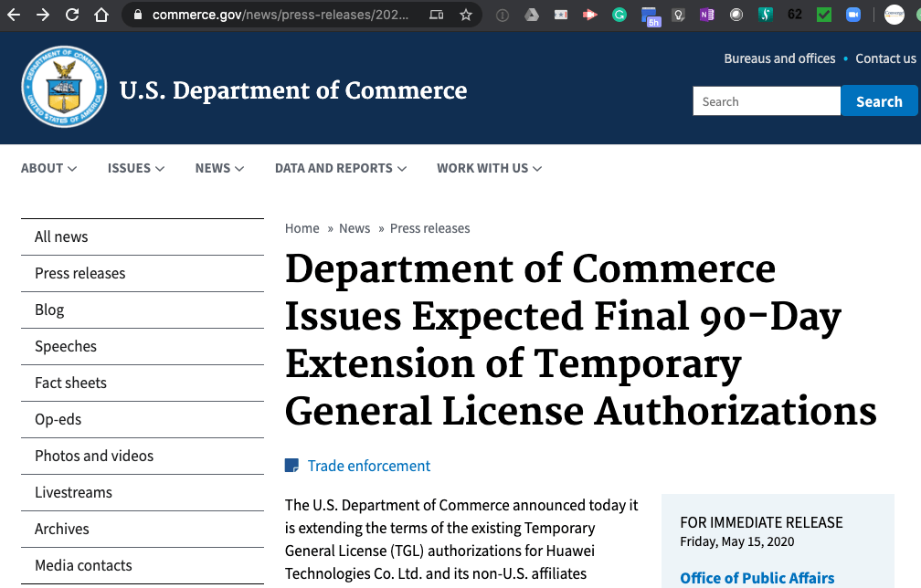921x588 pixels.
Task: Bookmark this page with the star icon
Action: pos(466,15)
